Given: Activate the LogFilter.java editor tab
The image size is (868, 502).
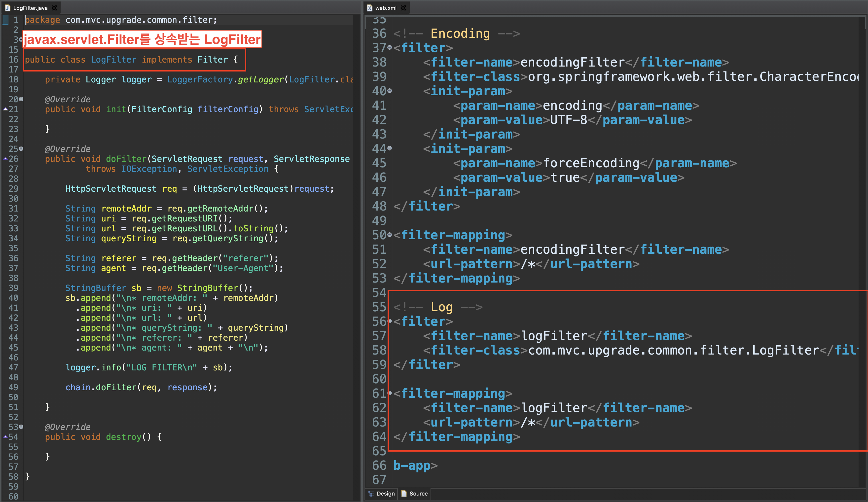Looking at the screenshot, I should pos(30,8).
